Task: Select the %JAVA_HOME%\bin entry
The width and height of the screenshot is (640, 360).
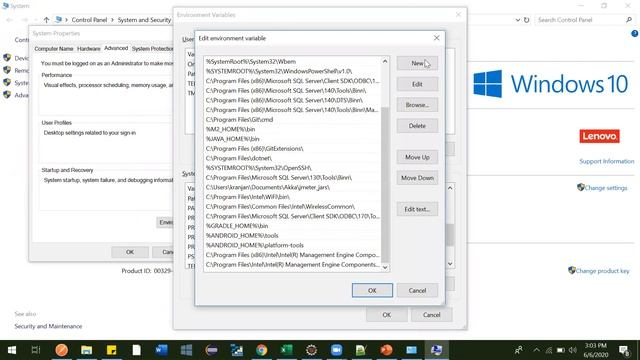Action: coord(292,139)
